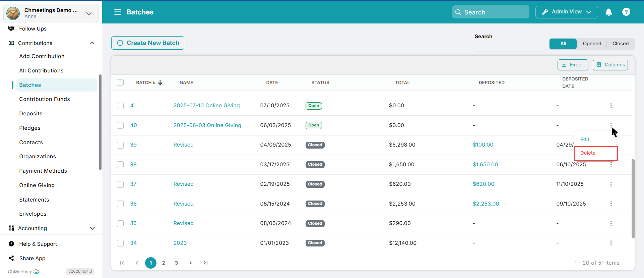
Task: Open the Columns chooser
Action: click(x=610, y=65)
